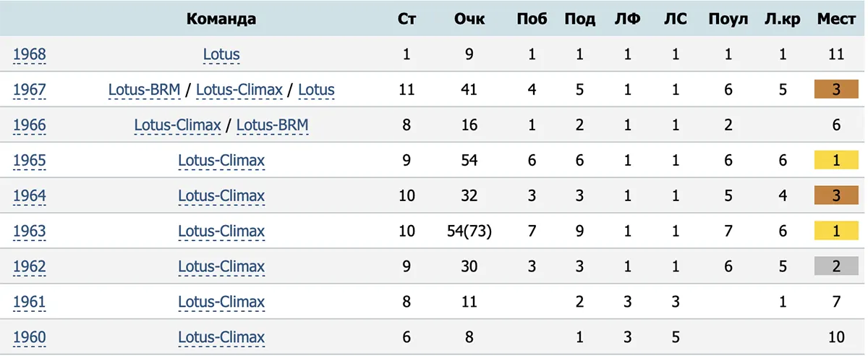Go to the 1960 season page
This screenshot has height=356, width=868.
coord(29,337)
